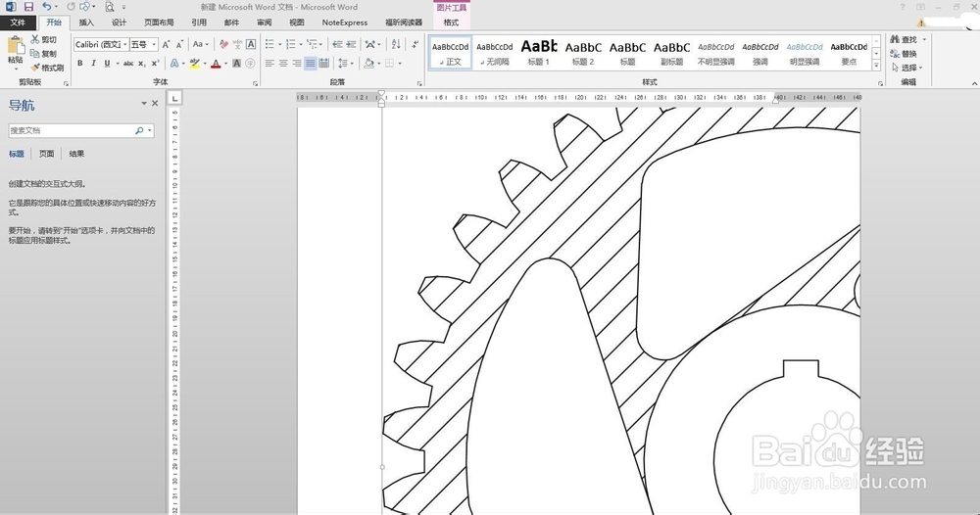Toggle Character Shading button
Screen dimensions: 980x515
(236, 63)
